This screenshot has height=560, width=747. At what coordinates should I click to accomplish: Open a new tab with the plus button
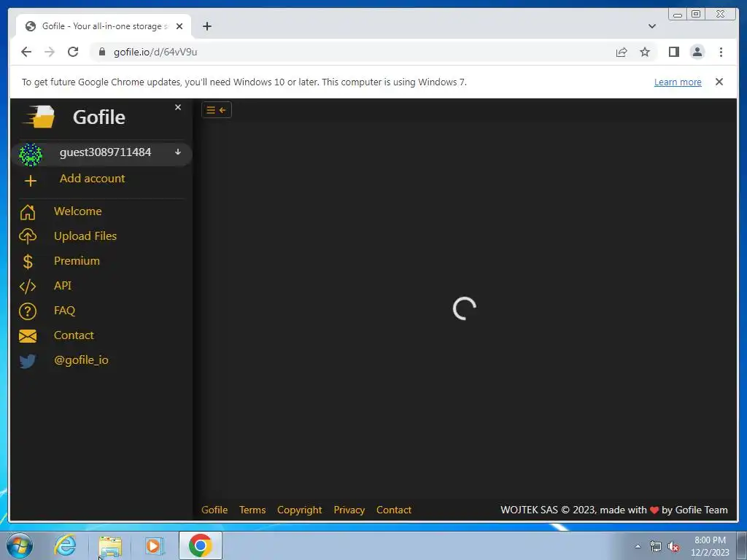coord(206,26)
